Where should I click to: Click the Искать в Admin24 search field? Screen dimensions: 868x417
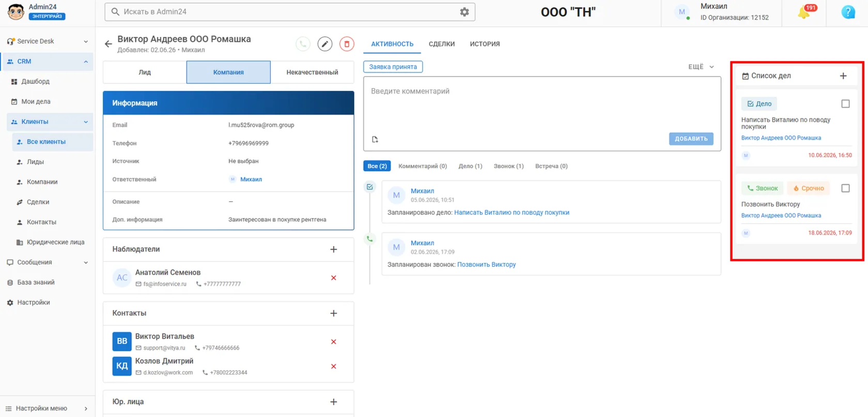(x=289, y=12)
